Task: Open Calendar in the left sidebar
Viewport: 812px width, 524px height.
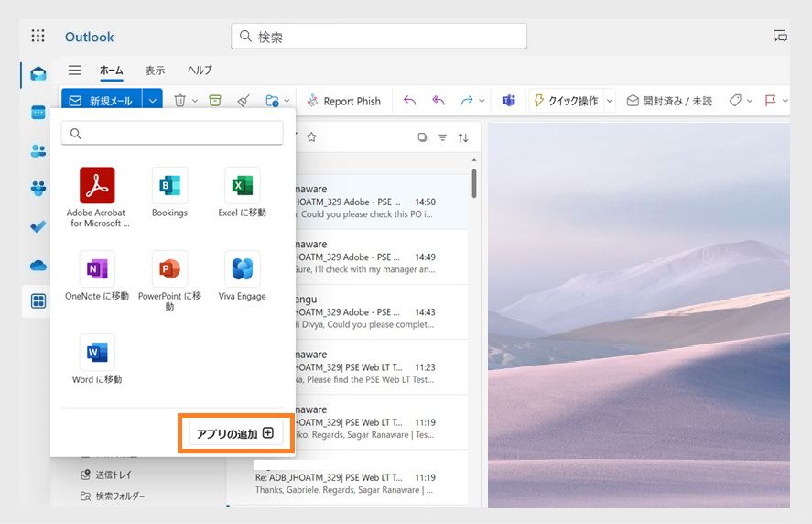Action: coord(38,113)
